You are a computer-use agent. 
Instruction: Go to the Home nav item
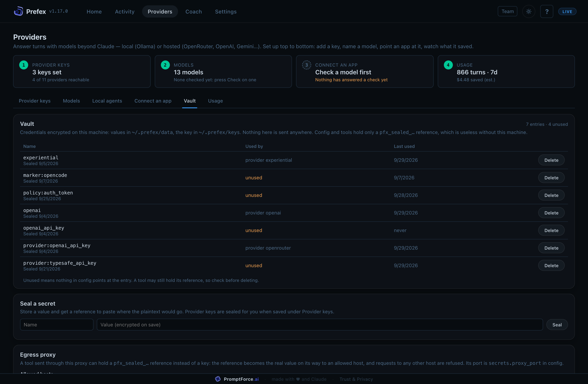pos(94,11)
